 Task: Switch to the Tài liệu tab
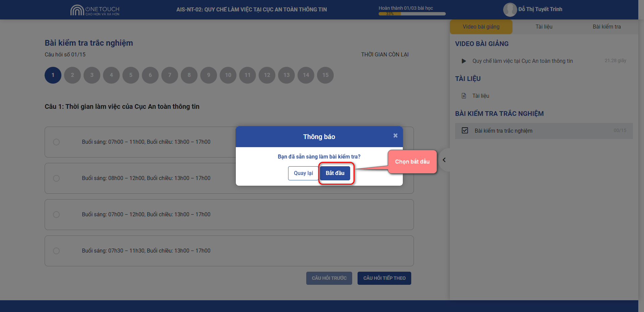coord(544,27)
